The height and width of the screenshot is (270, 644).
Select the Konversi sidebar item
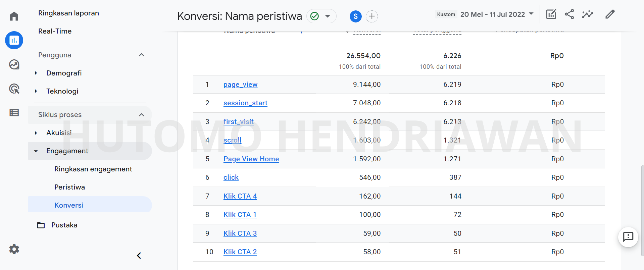point(90,205)
